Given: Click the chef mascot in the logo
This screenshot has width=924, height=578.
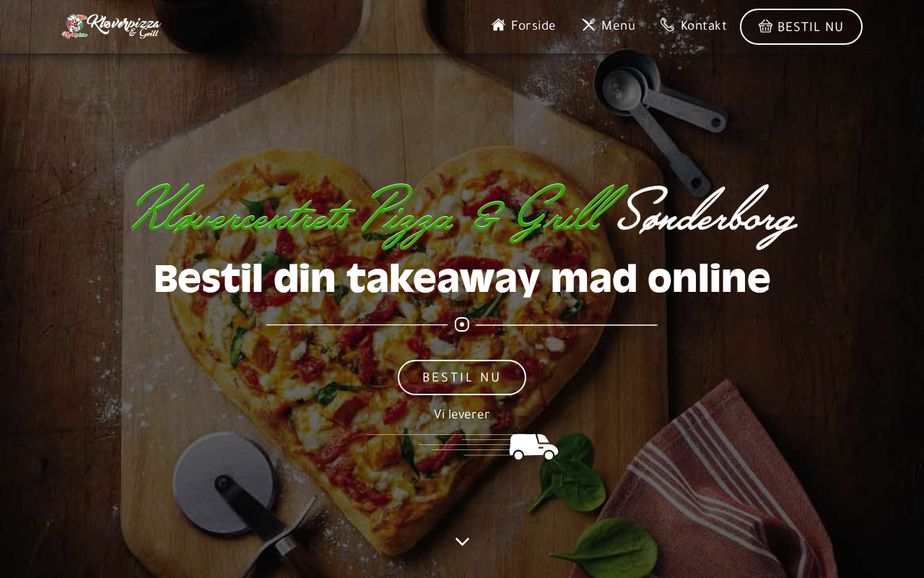Looking at the screenshot, I should coord(74,26).
